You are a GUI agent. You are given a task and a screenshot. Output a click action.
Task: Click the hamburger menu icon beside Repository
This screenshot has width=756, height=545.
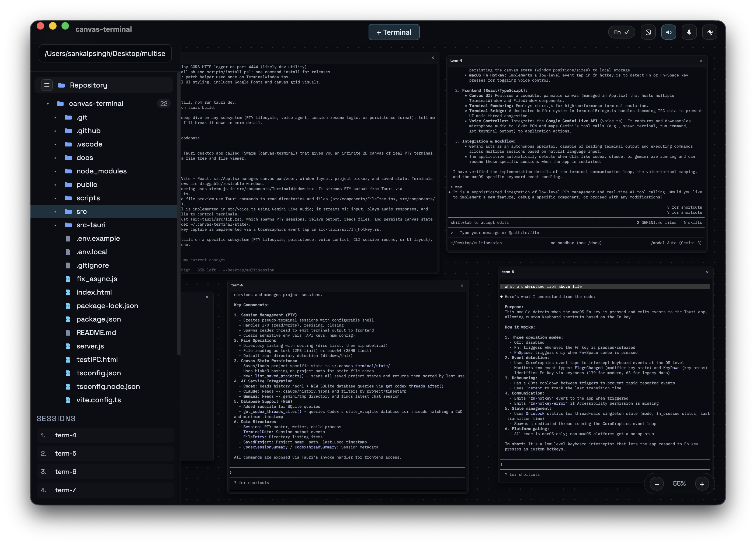pyautogui.click(x=47, y=85)
